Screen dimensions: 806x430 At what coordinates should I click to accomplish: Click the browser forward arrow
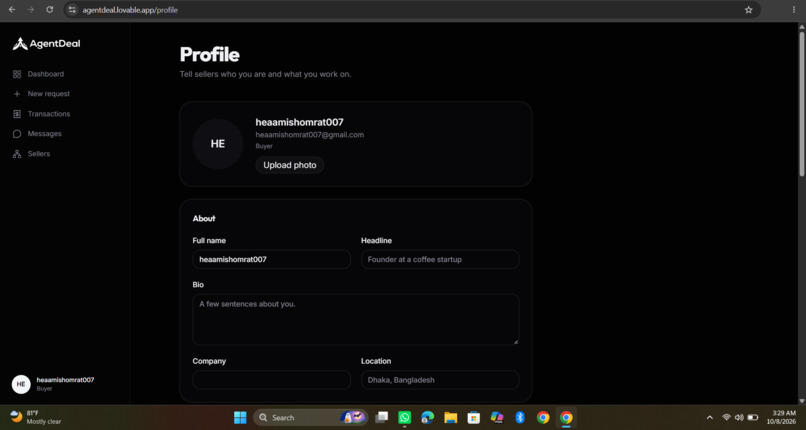click(31, 10)
